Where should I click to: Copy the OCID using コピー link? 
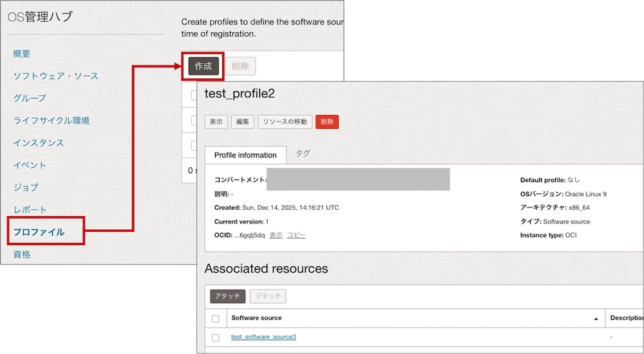pos(296,235)
